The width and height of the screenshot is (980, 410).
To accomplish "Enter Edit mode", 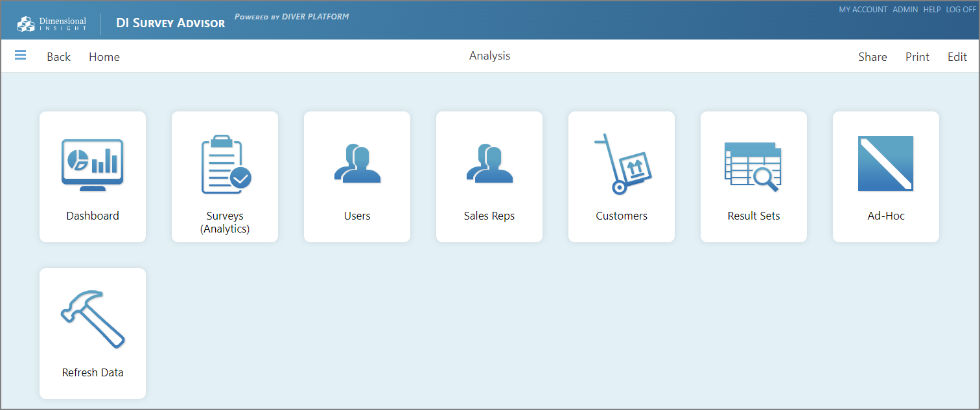I will coord(957,57).
